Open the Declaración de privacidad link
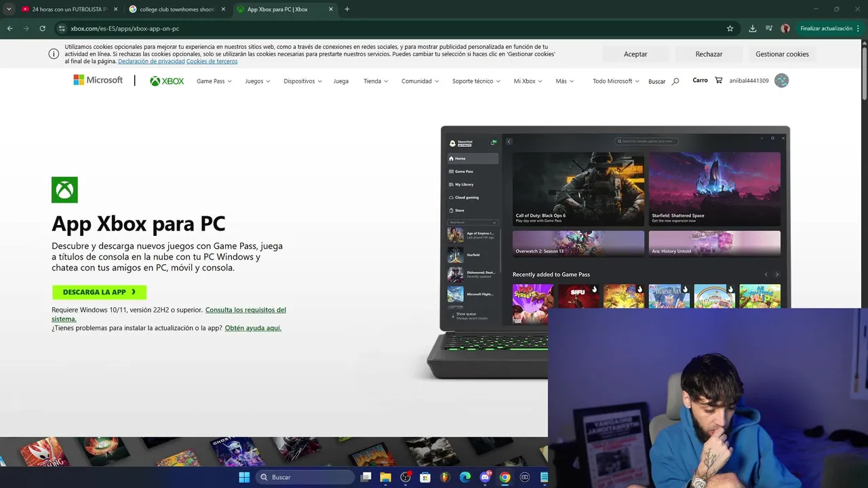 coord(151,62)
